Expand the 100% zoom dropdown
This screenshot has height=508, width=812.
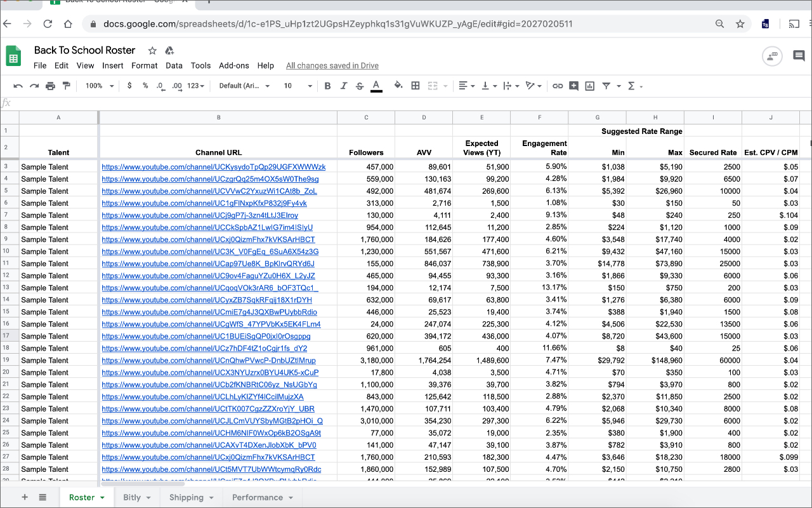[x=100, y=86]
